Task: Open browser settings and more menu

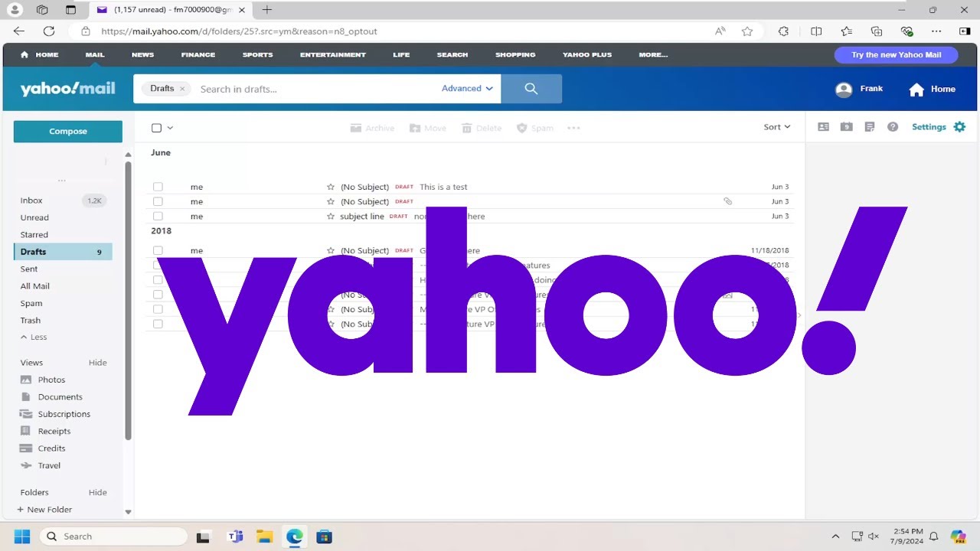Action: tap(936, 31)
